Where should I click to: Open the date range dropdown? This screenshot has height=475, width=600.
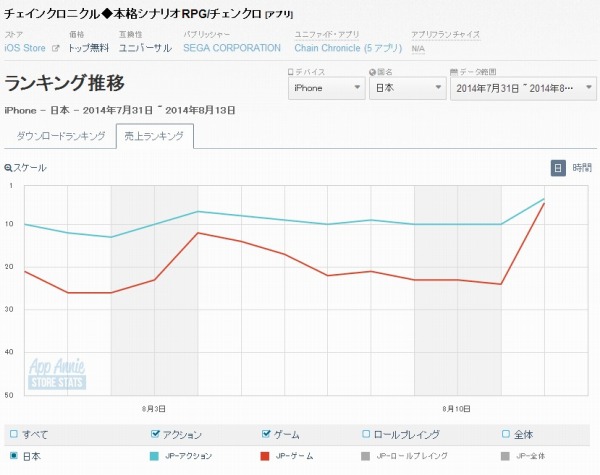click(x=523, y=88)
